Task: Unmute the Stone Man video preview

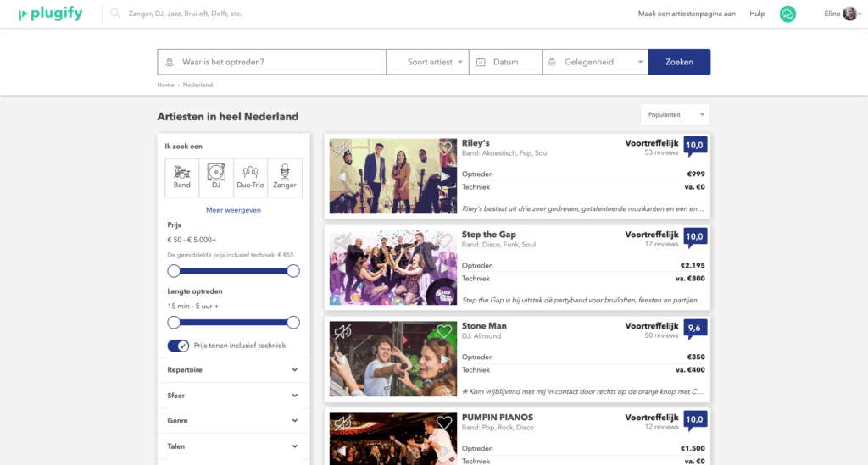Action: click(342, 331)
